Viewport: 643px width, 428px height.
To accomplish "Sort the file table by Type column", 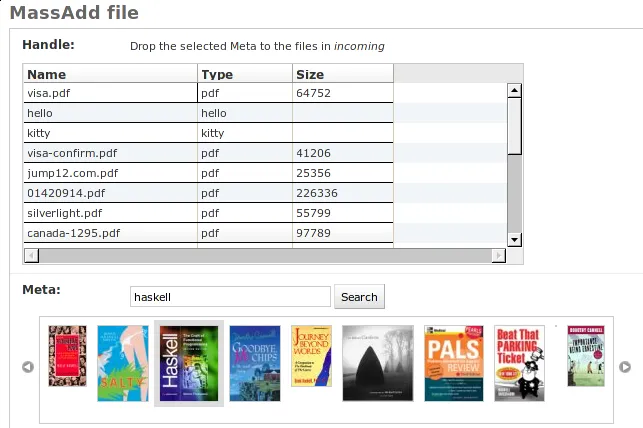I will (245, 74).
